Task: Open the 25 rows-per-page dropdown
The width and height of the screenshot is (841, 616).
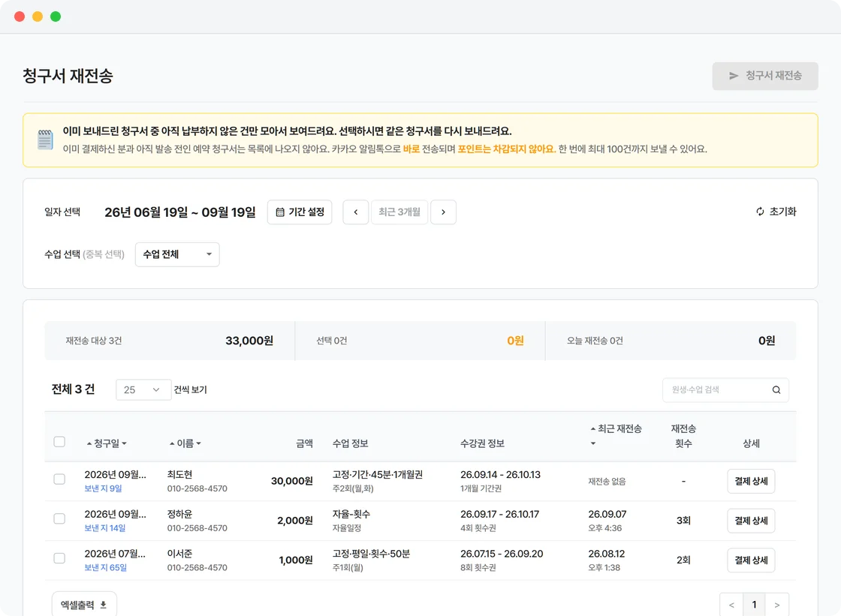Action: pos(143,389)
